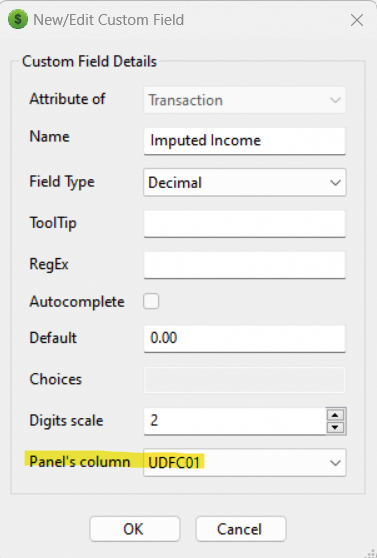The height and width of the screenshot is (558, 377).
Task: Click the disabled Choices field
Action: pyautogui.click(x=245, y=380)
